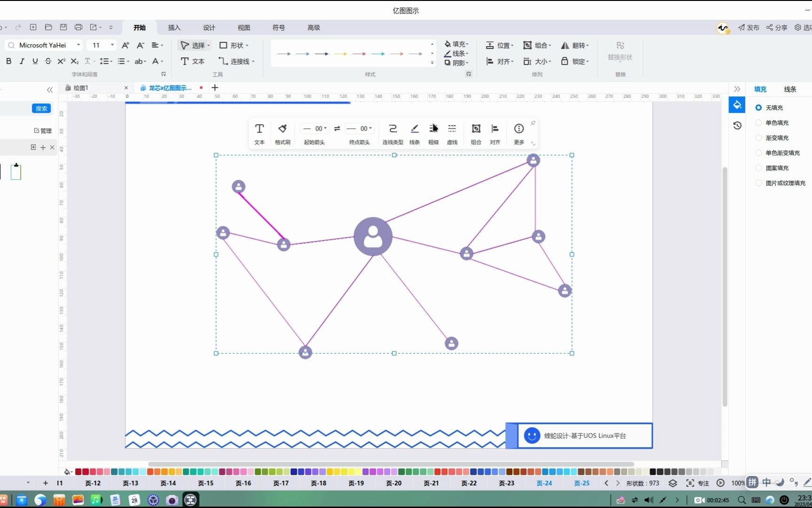Image resolution: width=812 pixels, height=508 pixels.
Task: Click the replace shape (替换形状) button
Action: click(620, 51)
